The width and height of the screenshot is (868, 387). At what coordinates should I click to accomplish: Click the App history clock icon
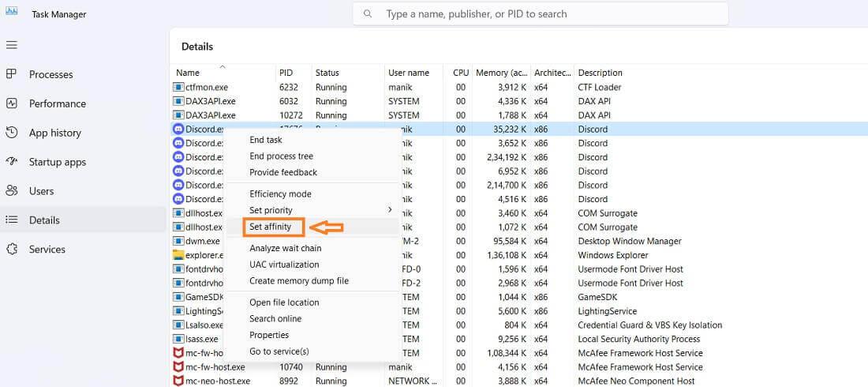click(11, 133)
